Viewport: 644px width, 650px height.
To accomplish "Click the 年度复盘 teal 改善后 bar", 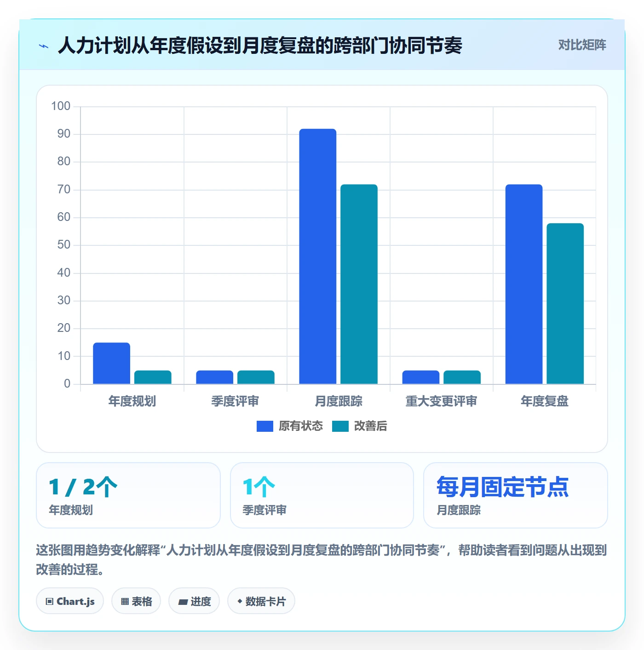I will click(x=565, y=303).
